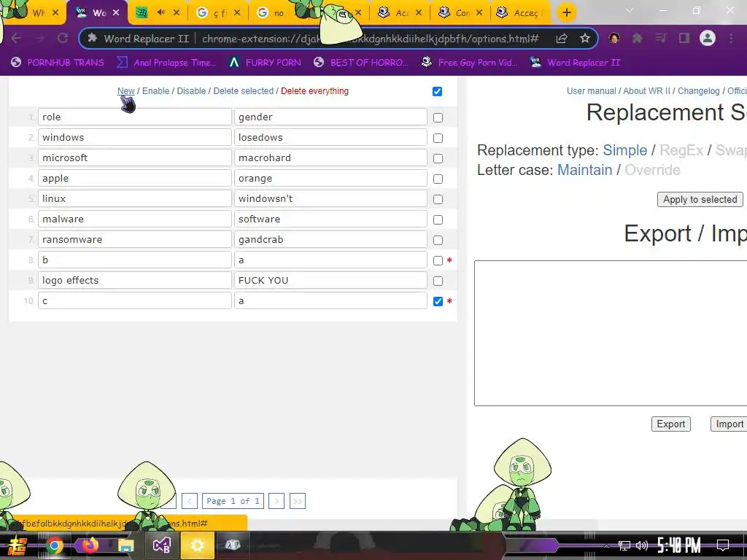Check the box for the linux row
Viewport: 747px width, 560px height.
[x=438, y=200]
